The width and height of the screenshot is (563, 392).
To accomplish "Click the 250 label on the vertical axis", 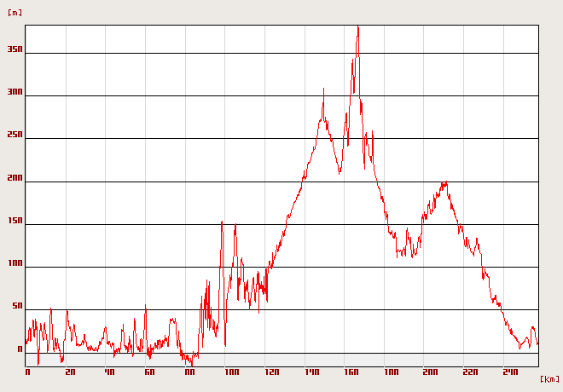I will coord(14,135).
